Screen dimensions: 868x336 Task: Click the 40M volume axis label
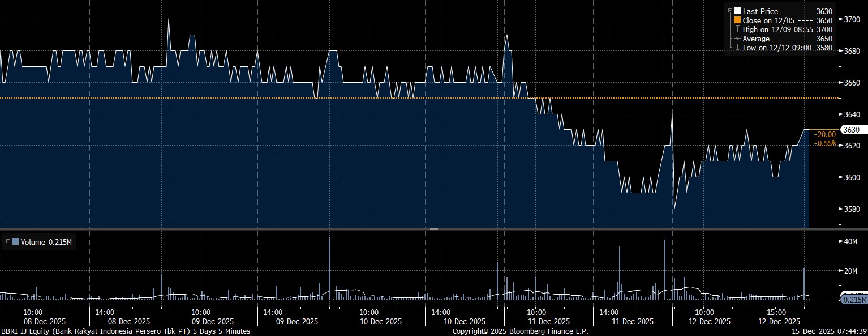[x=851, y=242]
